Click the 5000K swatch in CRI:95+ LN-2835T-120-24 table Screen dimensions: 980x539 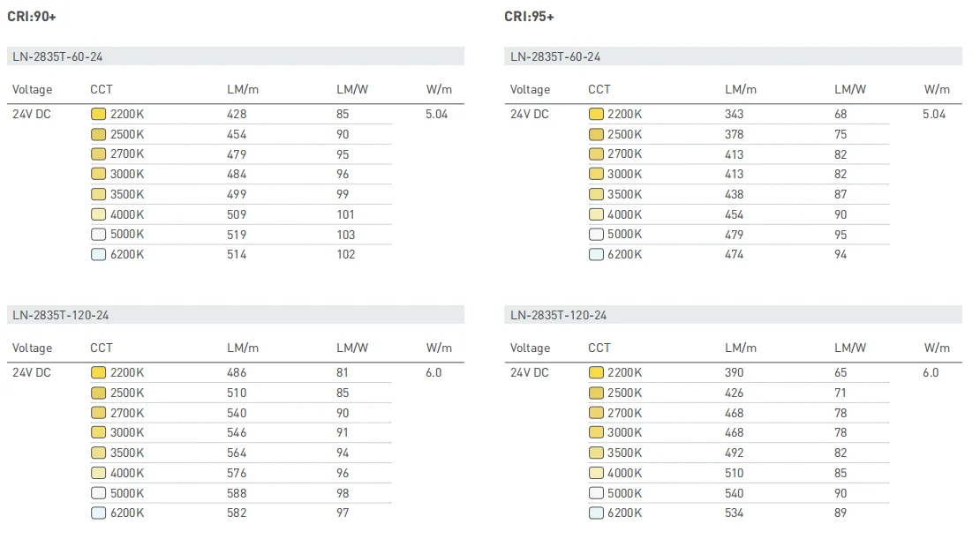point(596,493)
